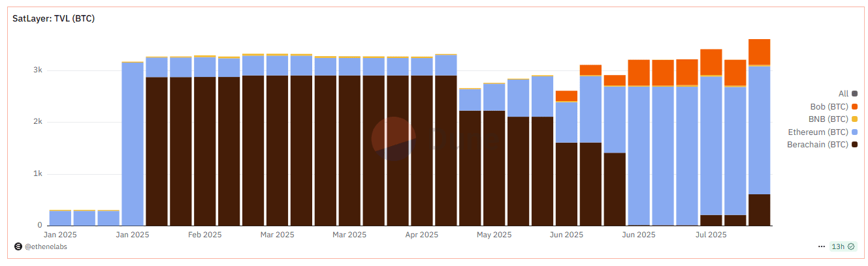This screenshot has height=266, width=868.
Task: Click the yellow BNB (BTC) color dot
Action: coord(854,119)
